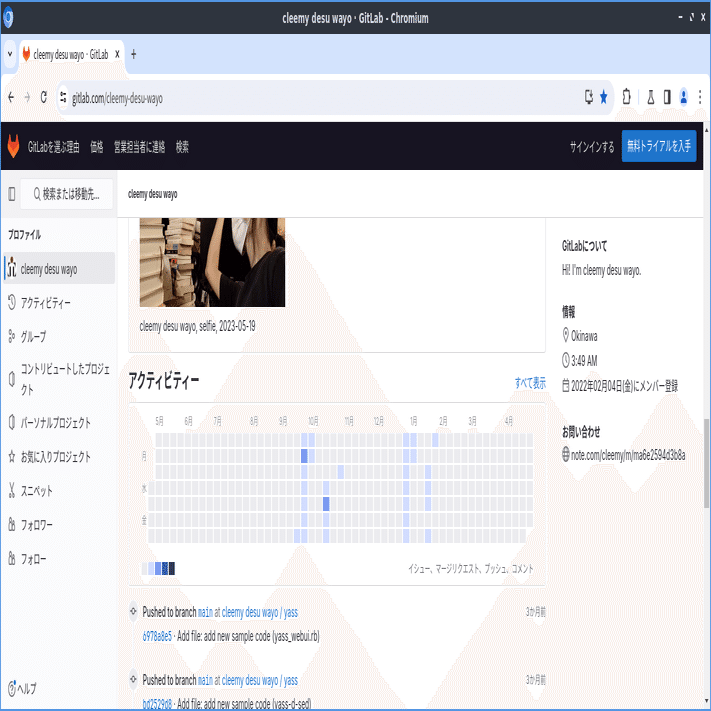Click 2022年02月04日(金)にメンバー登録 text
Screen dimensions: 711x711
624,386
